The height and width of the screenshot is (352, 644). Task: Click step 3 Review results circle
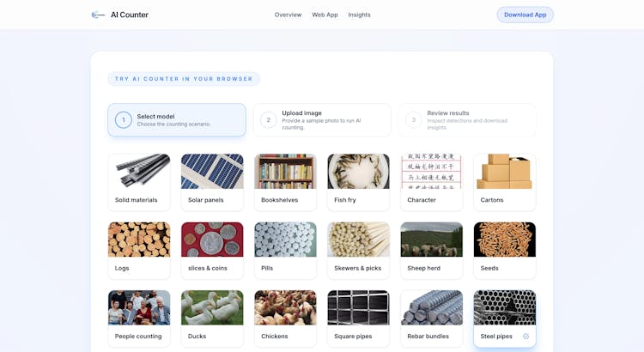(414, 120)
